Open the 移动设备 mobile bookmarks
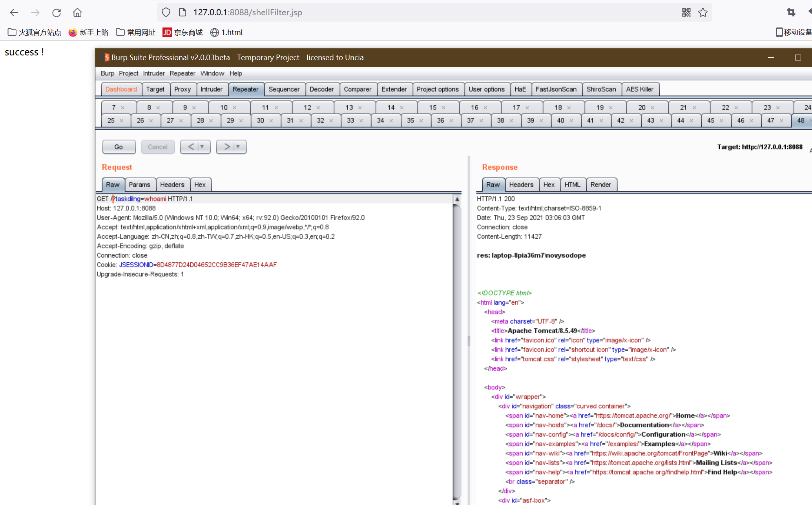Viewport: 812px width, 505px height. [794, 32]
